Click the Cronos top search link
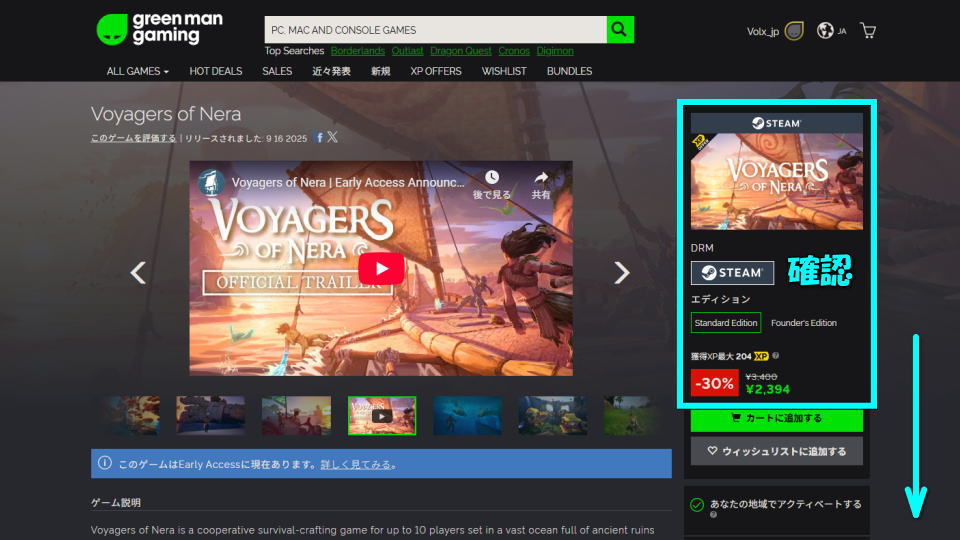Image resolution: width=960 pixels, height=540 pixels. [x=514, y=51]
